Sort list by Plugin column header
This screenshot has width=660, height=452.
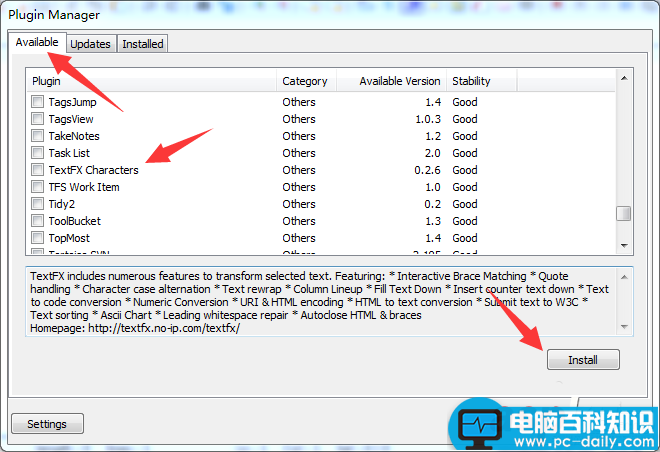tap(150, 81)
